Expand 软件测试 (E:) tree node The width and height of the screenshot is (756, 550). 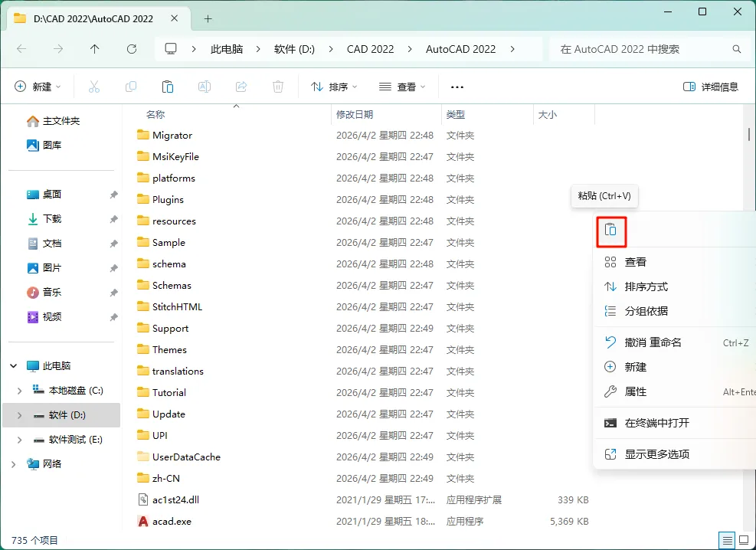click(x=19, y=440)
